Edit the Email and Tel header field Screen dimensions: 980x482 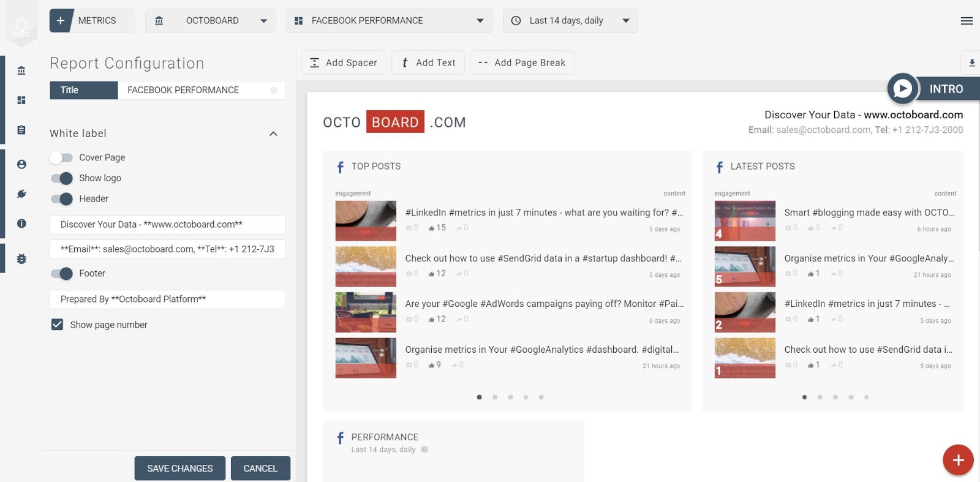(x=167, y=249)
